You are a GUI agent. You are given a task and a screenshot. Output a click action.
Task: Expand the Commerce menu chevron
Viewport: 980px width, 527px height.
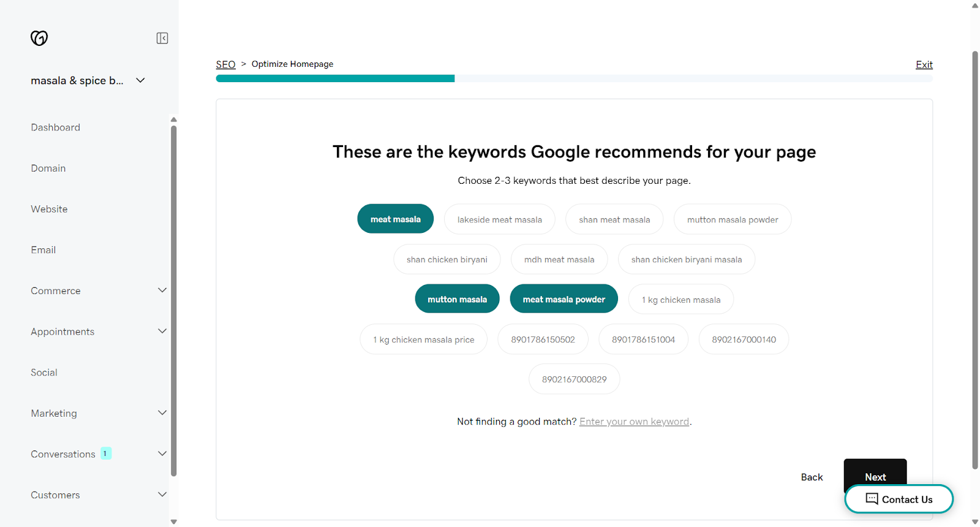pos(162,290)
